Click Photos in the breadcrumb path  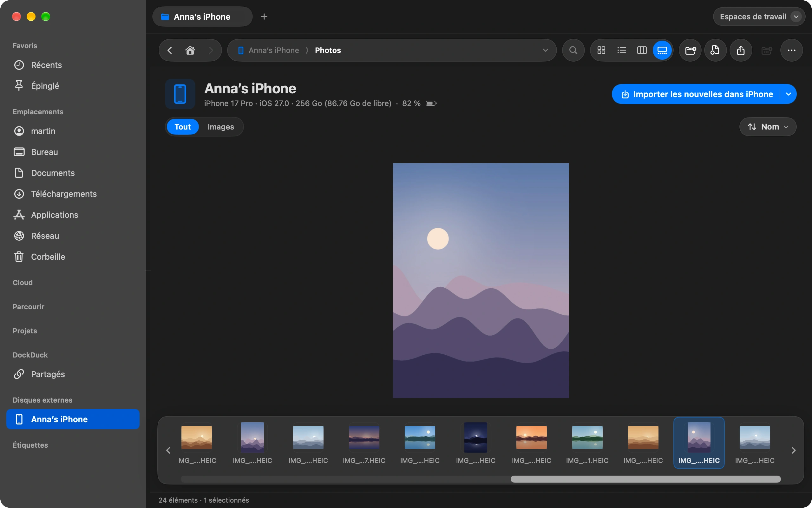pos(328,50)
